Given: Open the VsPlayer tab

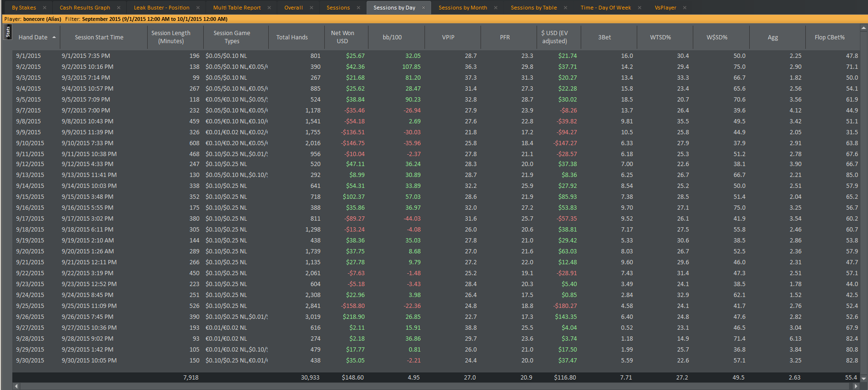Looking at the screenshot, I should point(665,8).
